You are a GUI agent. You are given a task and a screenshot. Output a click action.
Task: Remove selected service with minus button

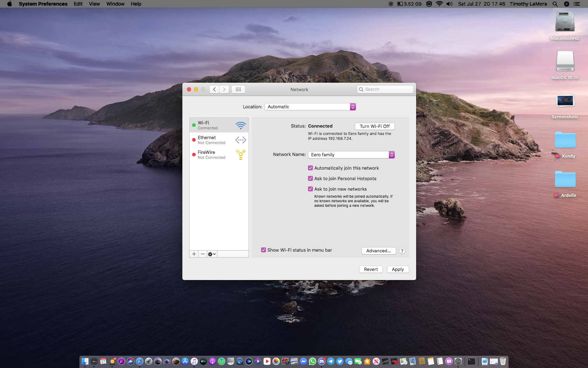pos(203,254)
